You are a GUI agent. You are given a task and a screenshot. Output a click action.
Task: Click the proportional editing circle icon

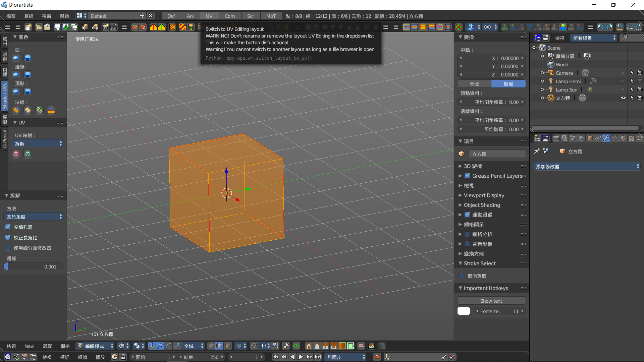pyautogui.click(x=241, y=346)
